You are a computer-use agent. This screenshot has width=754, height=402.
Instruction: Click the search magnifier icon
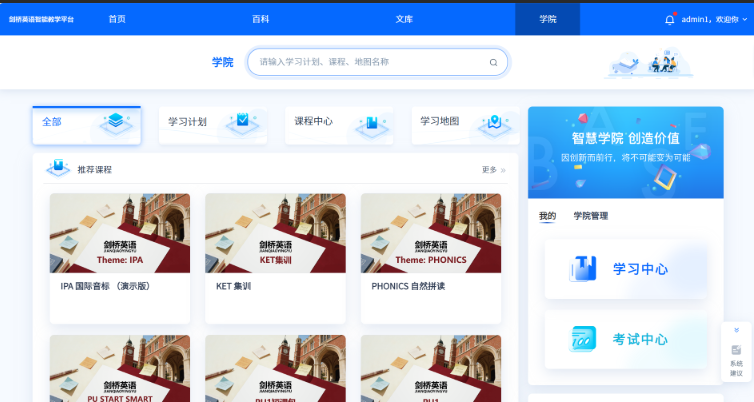(x=493, y=62)
